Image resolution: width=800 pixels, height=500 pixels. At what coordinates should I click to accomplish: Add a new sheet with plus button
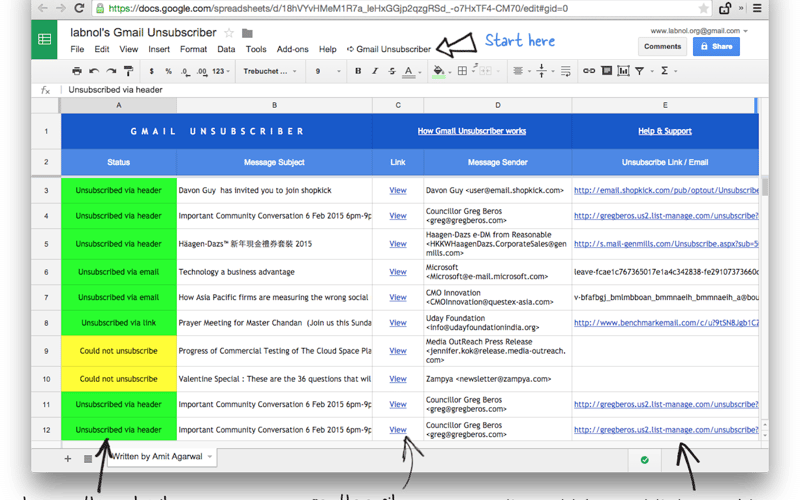tap(67, 459)
